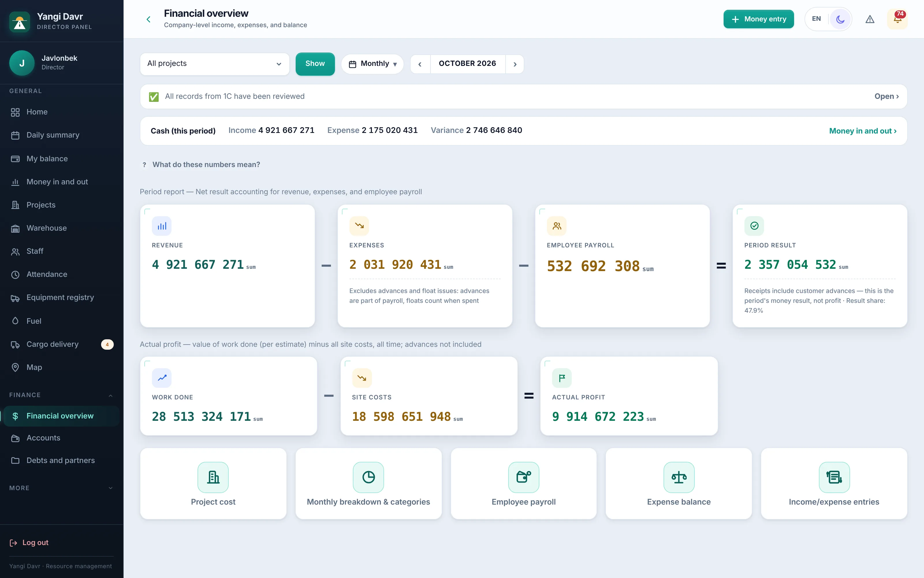
Task: Click the Revenue bar chart icon
Action: coord(162,226)
